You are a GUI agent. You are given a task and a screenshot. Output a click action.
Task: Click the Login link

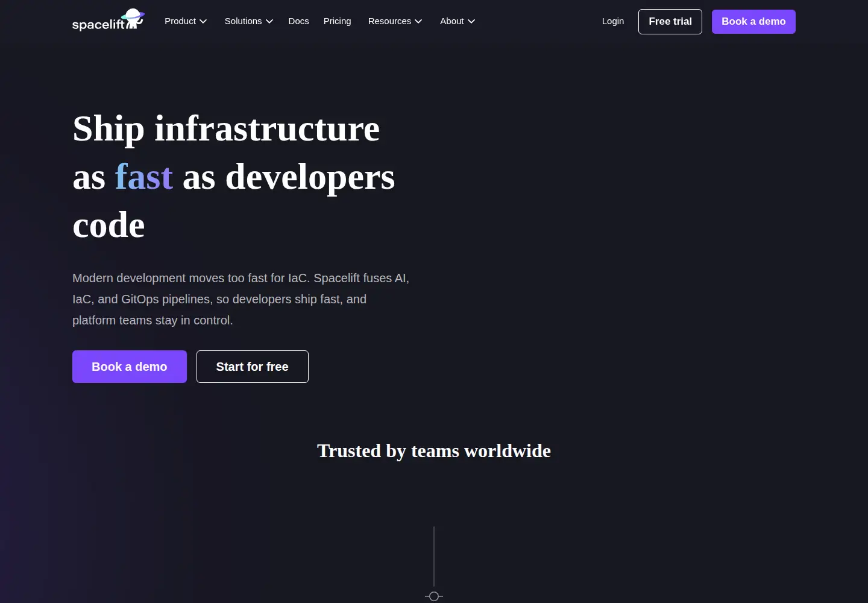613,21
